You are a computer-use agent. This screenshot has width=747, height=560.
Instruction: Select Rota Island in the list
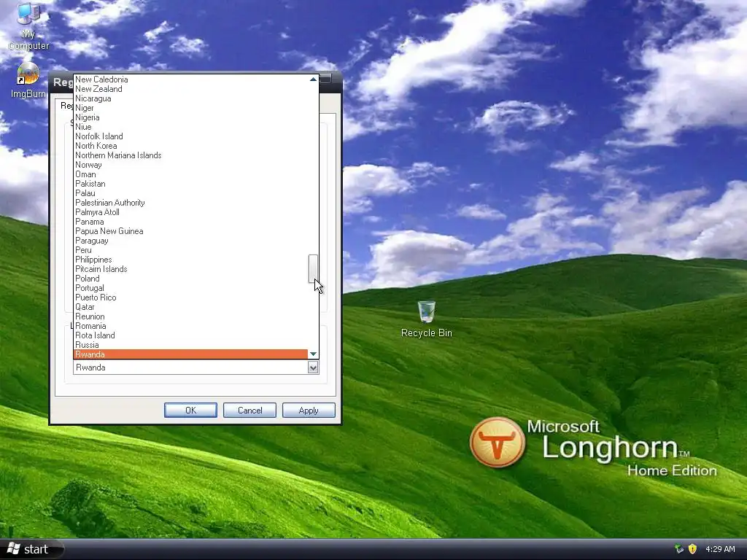(x=190, y=335)
